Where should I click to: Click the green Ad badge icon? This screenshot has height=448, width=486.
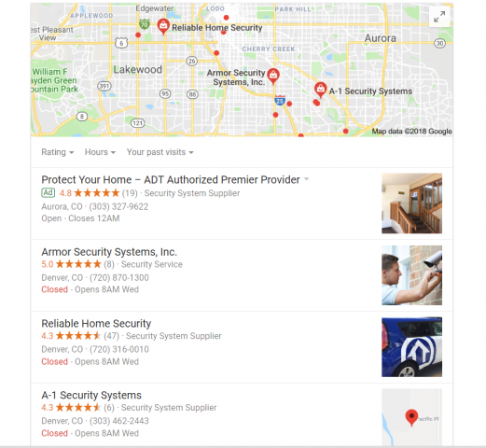tap(49, 193)
